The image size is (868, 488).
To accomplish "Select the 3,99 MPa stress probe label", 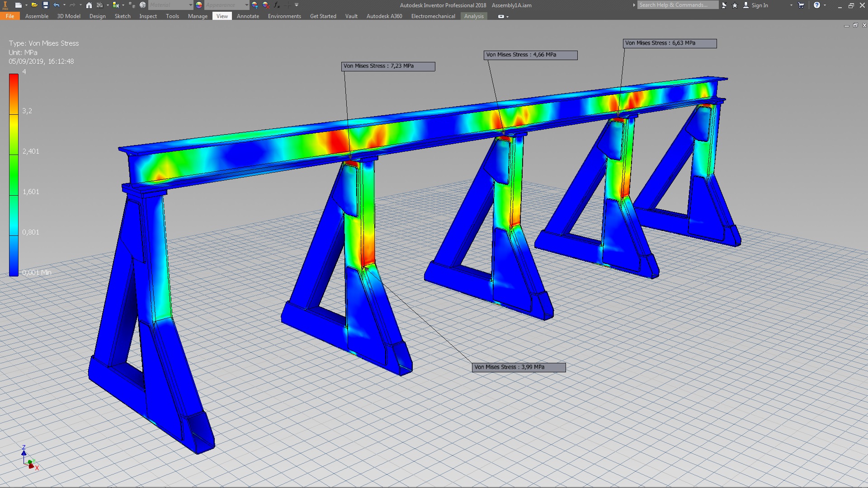I will [519, 367].
